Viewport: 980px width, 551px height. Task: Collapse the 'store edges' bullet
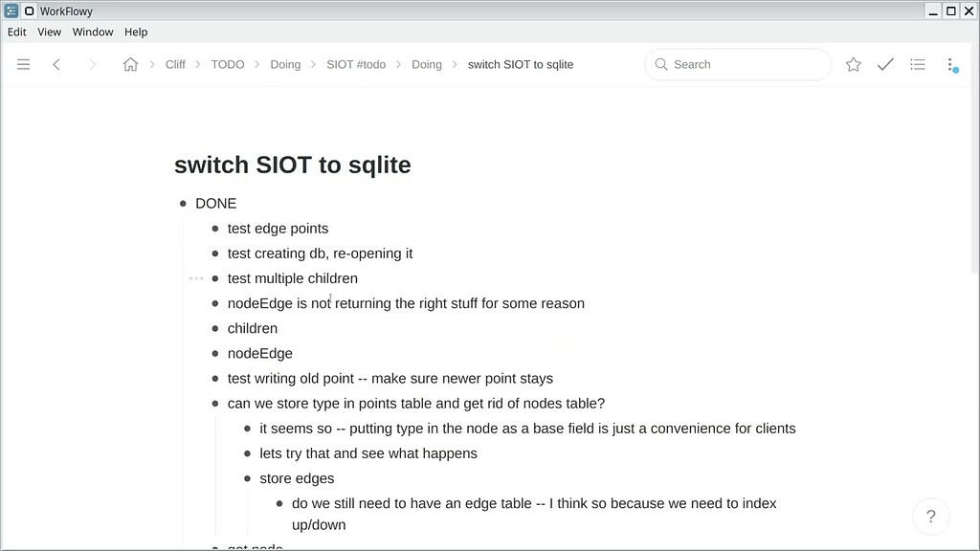tap(247, 478)
